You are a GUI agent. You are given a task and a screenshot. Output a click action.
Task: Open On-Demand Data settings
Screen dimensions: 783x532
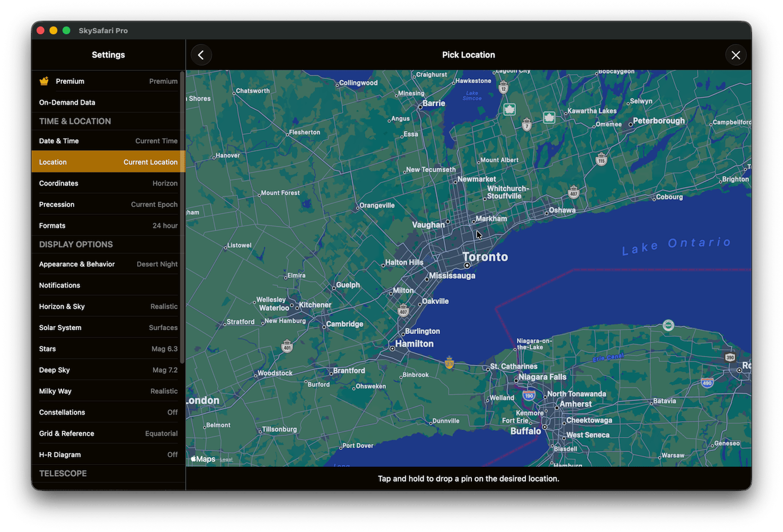pyautogui.click(x=108, y=102)
